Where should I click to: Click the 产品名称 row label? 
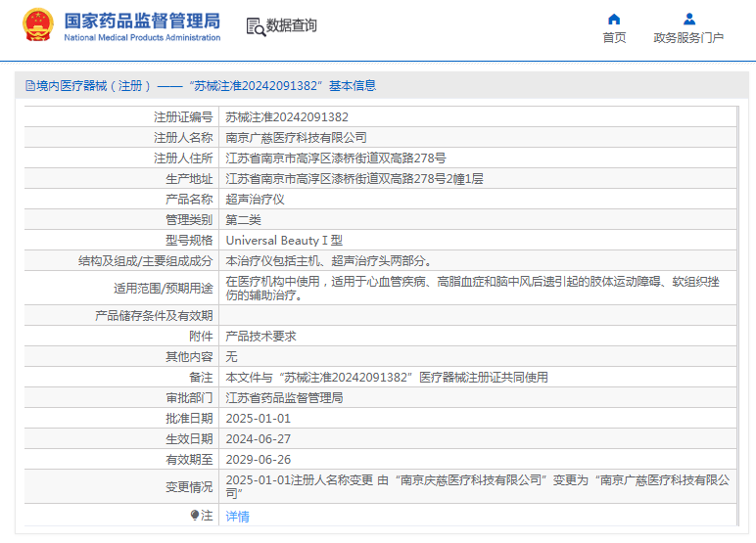(189, 200)
